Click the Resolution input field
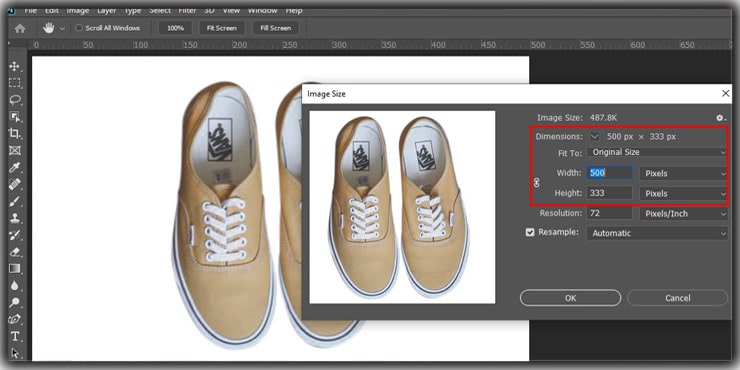 (610, 213)
